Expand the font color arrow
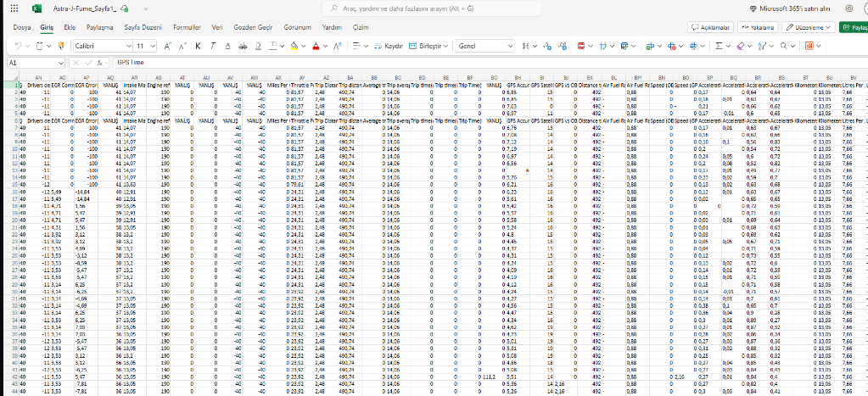 tap(326, 46)
